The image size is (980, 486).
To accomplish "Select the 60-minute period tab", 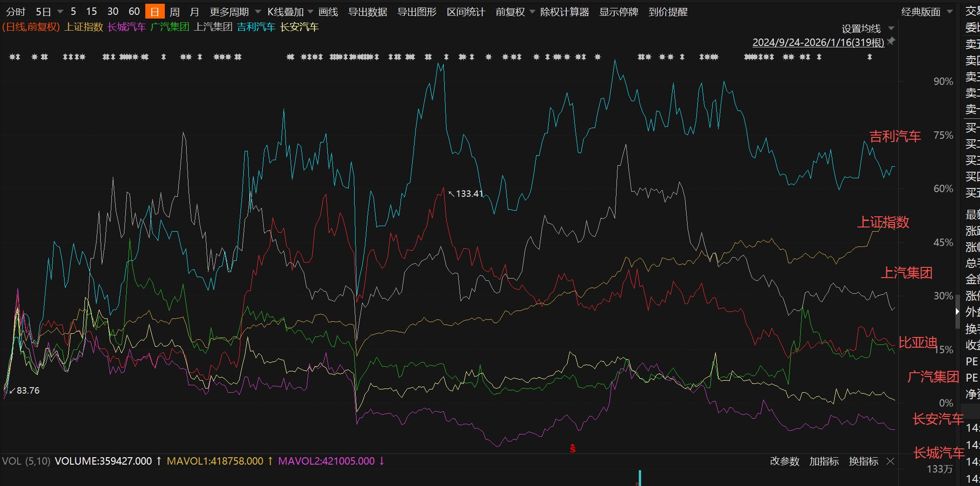I will point(134,12).
